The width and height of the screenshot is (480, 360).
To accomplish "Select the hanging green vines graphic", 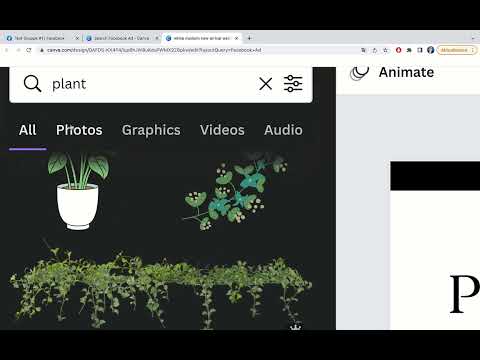I will pyautogui.click(x=161, y=287).
